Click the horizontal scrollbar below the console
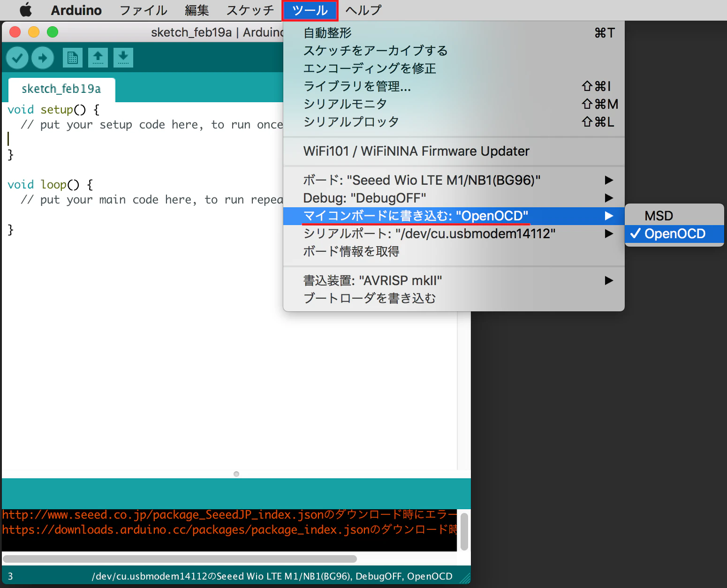 coord(180,559)
